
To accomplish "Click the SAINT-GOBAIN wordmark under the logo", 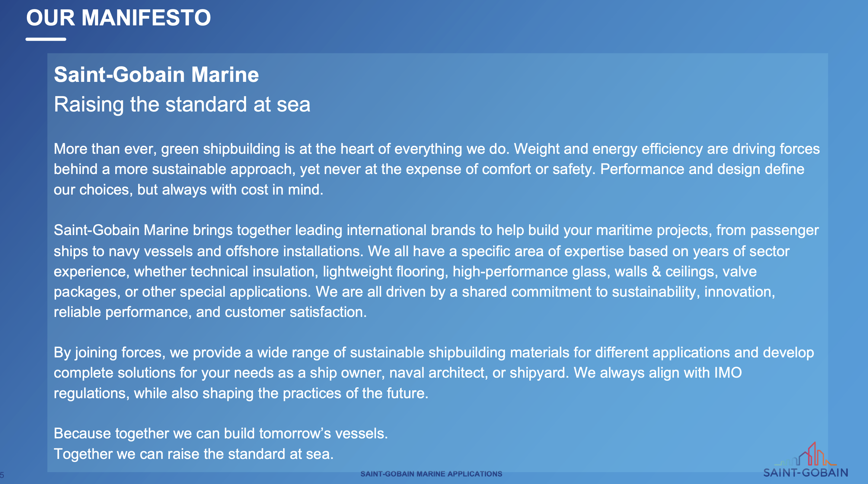I will 805,473.
